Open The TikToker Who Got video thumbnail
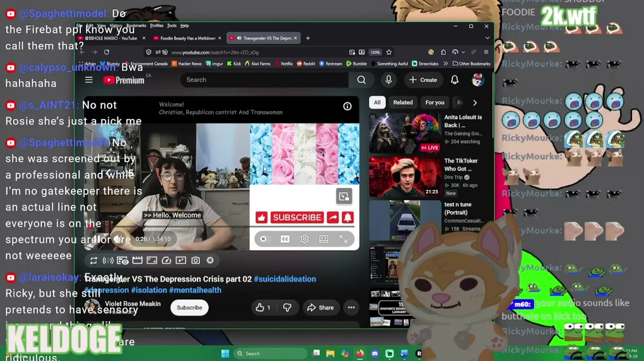The height and width of the screenshot is (361, 644). [405, 176]
